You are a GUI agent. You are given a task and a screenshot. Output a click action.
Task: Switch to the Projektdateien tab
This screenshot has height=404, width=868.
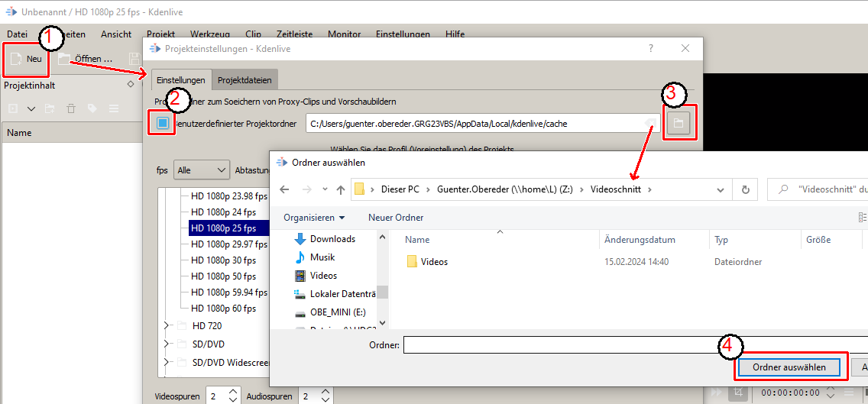point(244,80)
